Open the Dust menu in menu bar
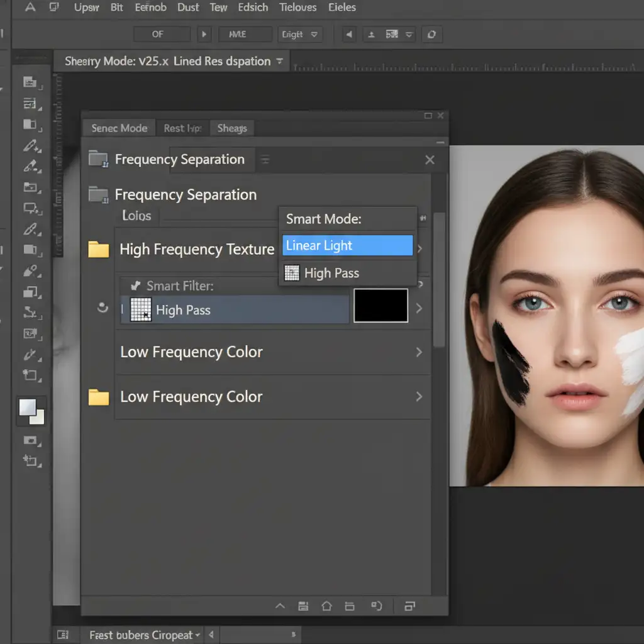The width and height of the screenshot is (644, 644). [188, 8]
